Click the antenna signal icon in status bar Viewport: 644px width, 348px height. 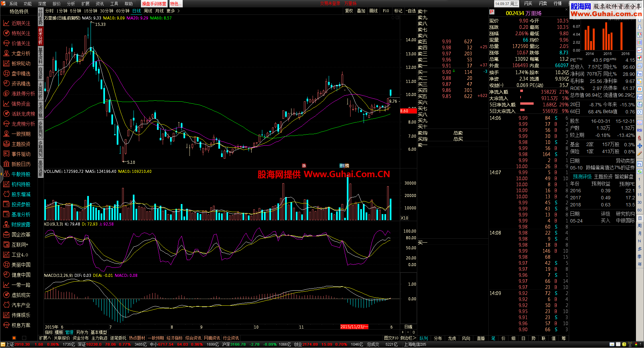click(x=630, y=344)
